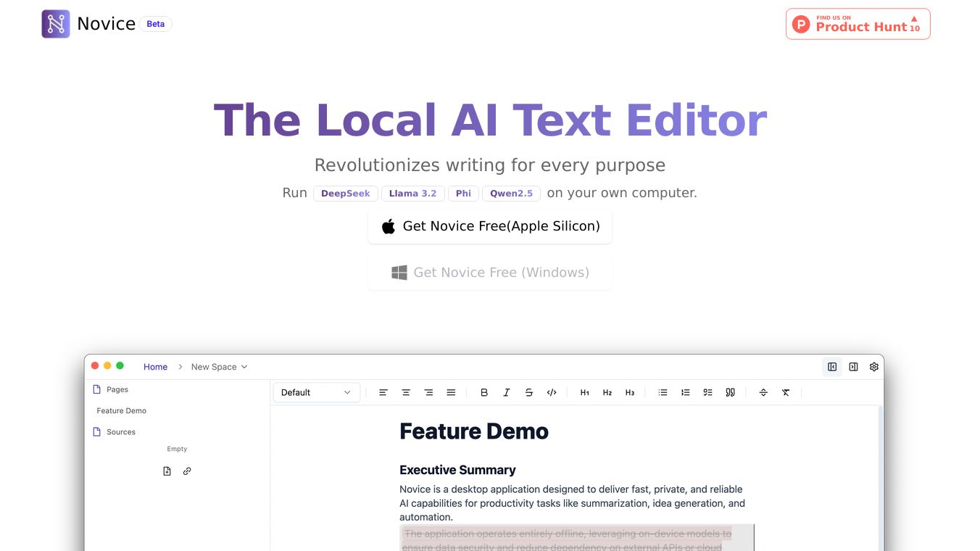Apply Heading 2 style
The height and width of the screenshot is (551, 980).
point(607,392)
